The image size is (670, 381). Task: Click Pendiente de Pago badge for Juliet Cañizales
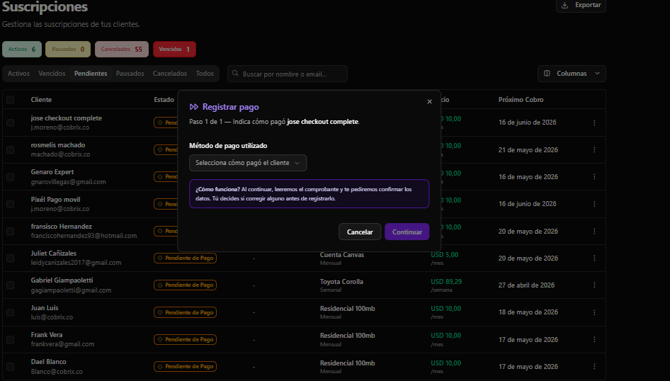[185, 258]
